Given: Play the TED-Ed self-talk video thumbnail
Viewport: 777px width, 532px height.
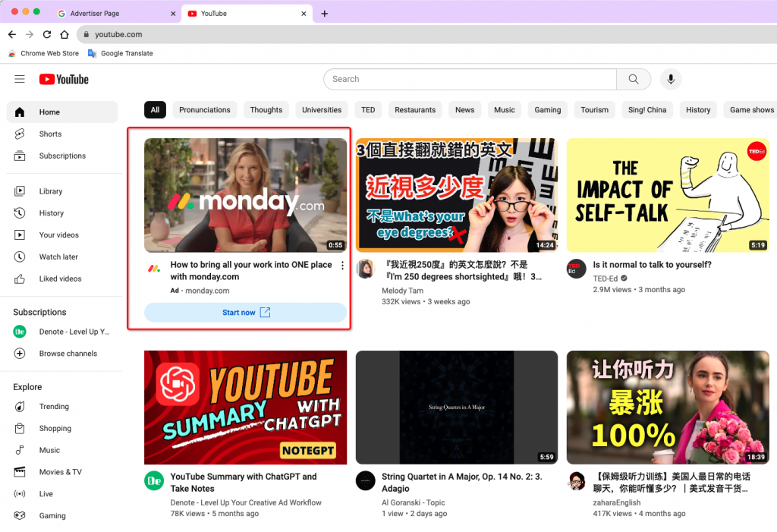Looking at the screenshot, I should click(668, 195).
